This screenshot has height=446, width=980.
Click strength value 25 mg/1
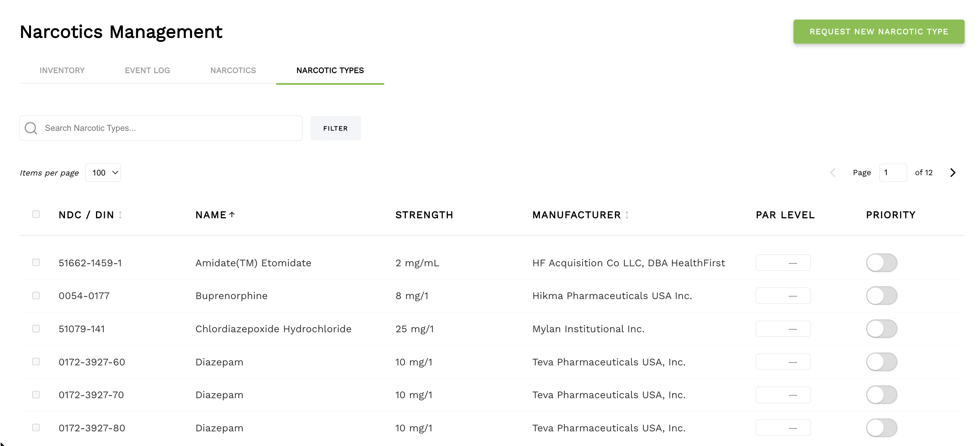tap(415, 329)
